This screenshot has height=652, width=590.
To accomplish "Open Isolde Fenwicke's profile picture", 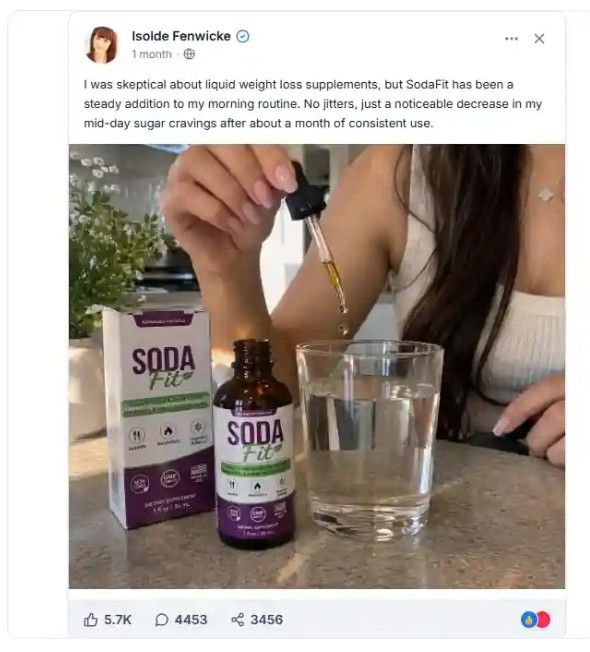I will point(102,45).
